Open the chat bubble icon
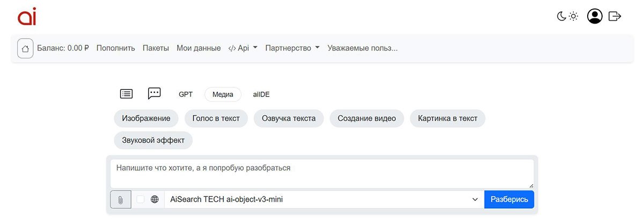 click(155, 93)
